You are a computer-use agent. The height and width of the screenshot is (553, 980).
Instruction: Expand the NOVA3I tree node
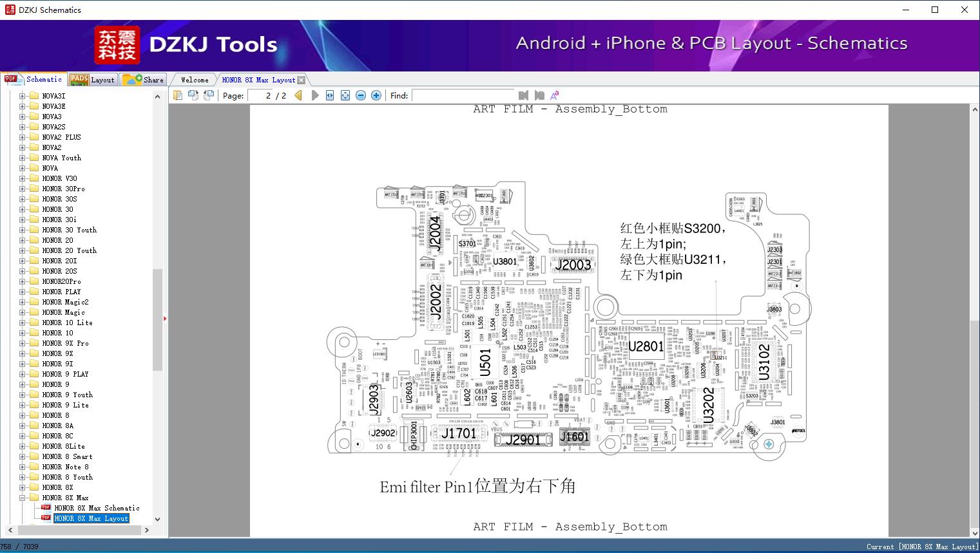[x=23, y=96]
